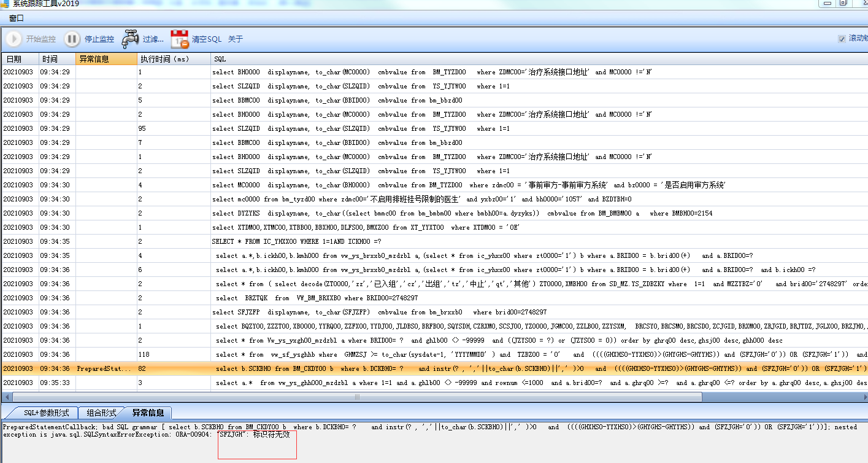
Task: Select the 'select XTDM00,XTMC00' SQL row
Action: [434, 227]
